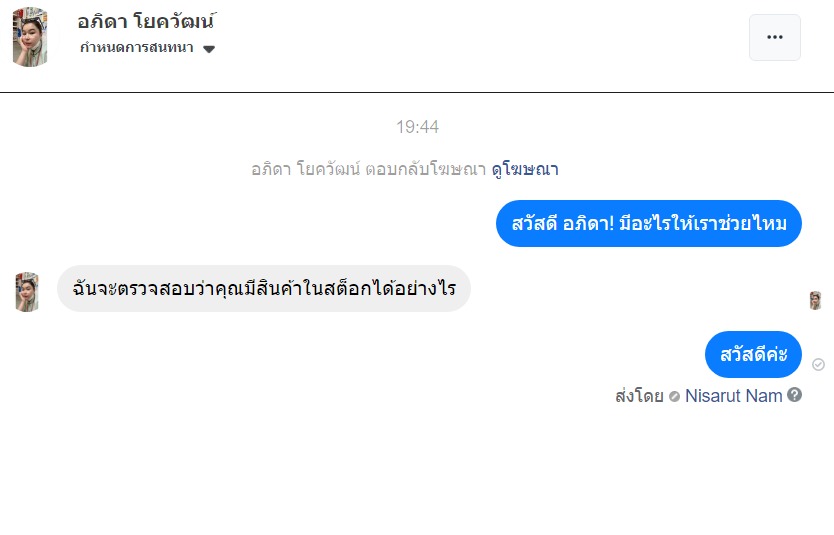Click the help question mark beside Nisarut Nam
834x535 pixels.
(x=795, y=395)
